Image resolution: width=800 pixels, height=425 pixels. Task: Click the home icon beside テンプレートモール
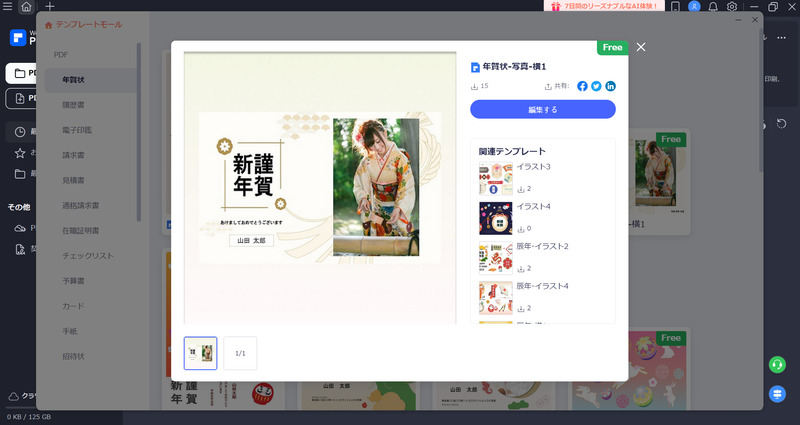[x=49, y=25]
